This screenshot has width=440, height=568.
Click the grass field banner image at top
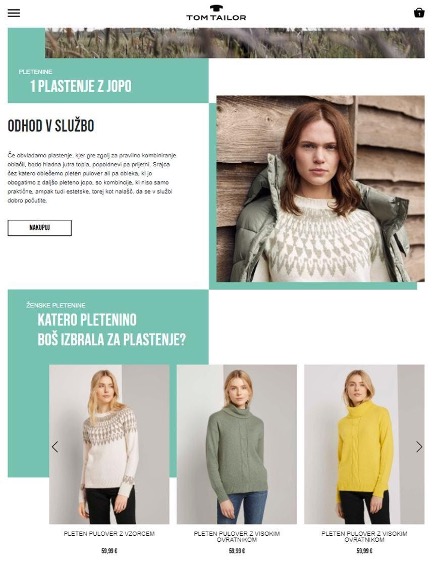coord(235,43)
